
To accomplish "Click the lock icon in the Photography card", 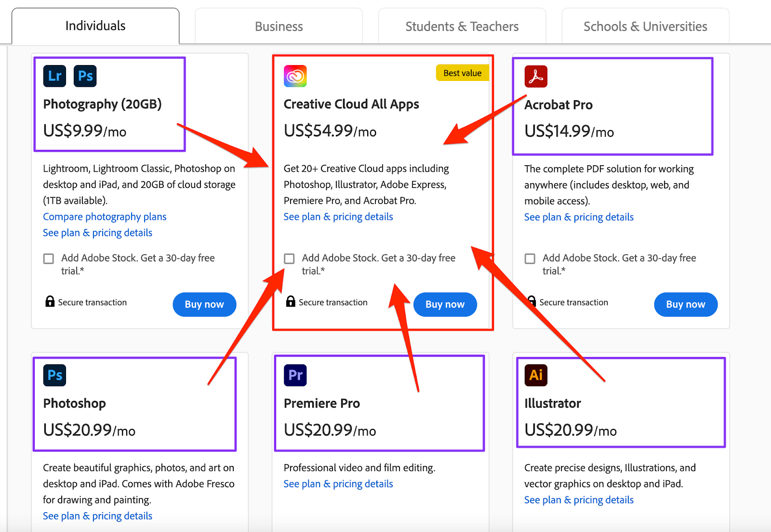I will coord(50,302).
